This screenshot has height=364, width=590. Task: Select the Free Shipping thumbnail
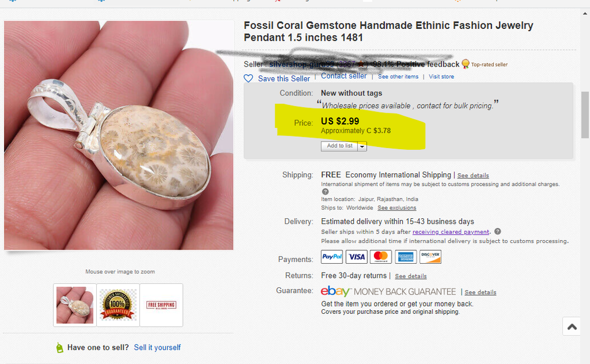tap(161, 305)
